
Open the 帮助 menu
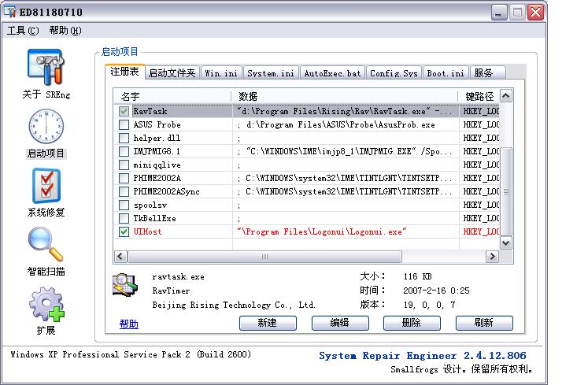coord(65,31)
